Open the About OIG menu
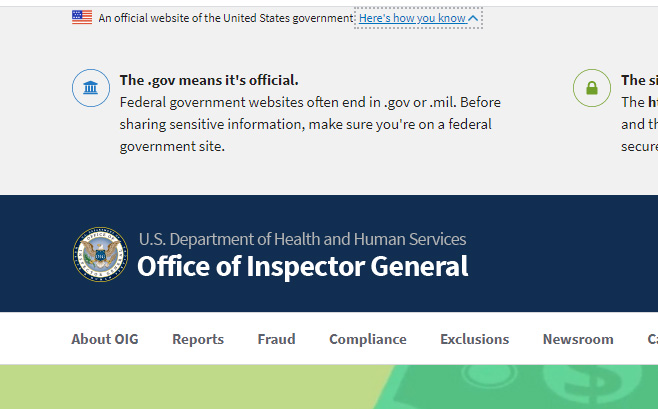The width and height of the screenshot is (658, 409). click(105, 339)
